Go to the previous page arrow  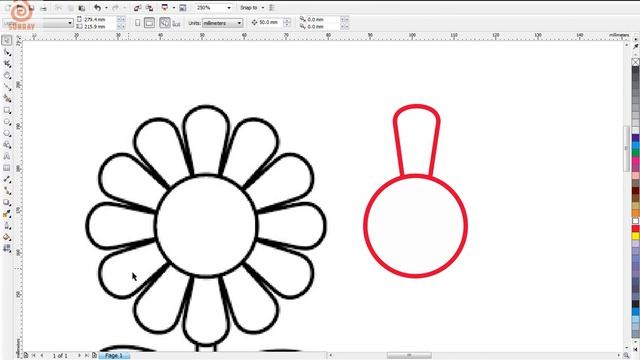[42, 356]
